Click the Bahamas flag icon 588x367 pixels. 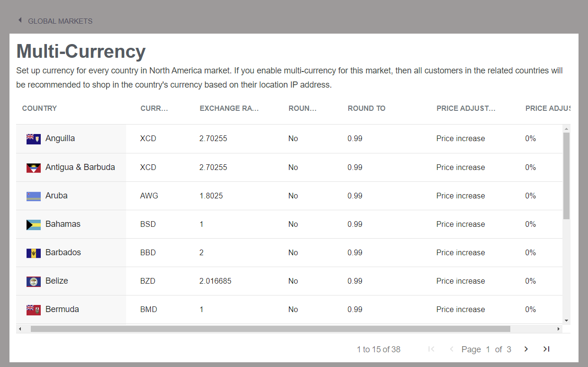33,224
